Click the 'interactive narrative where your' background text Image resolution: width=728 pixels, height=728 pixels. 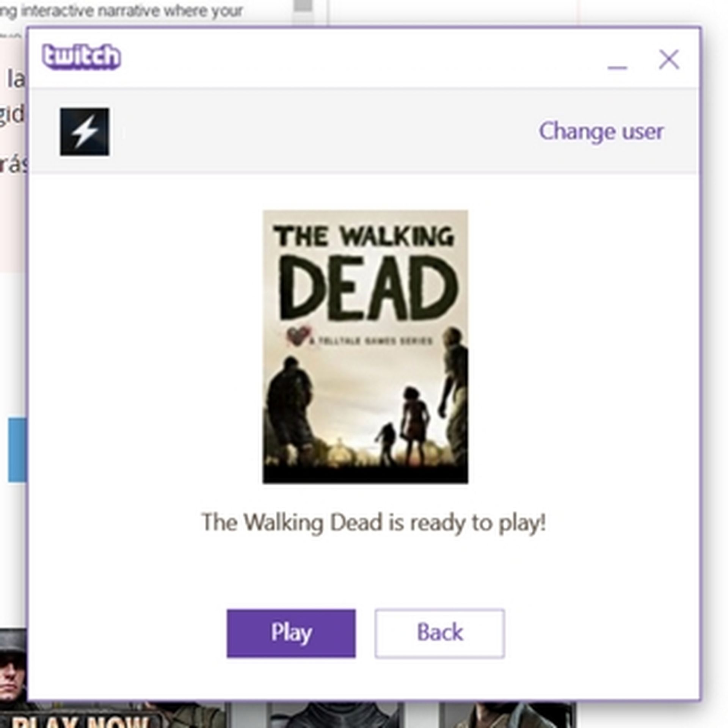[x=132, y=11]
